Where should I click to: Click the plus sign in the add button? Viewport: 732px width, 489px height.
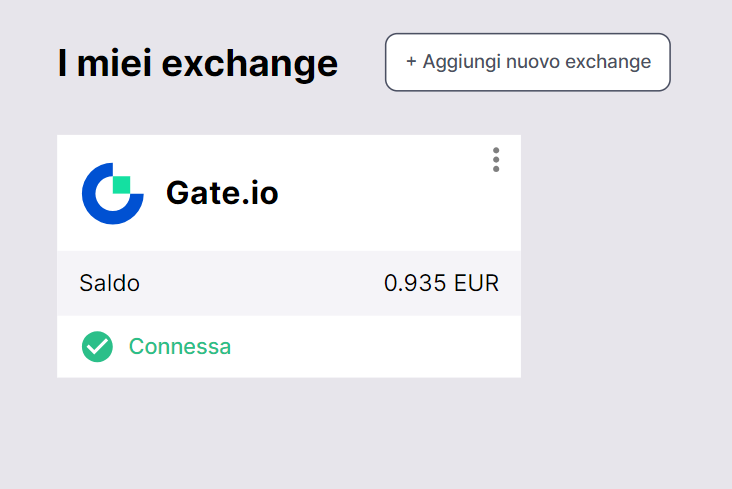tap(411, 62)
